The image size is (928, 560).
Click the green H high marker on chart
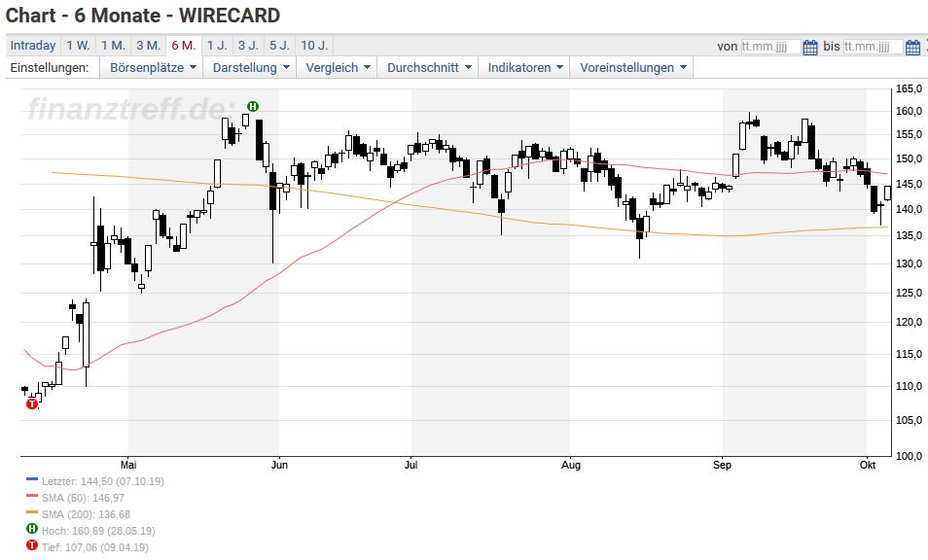(x=253, y=106)
